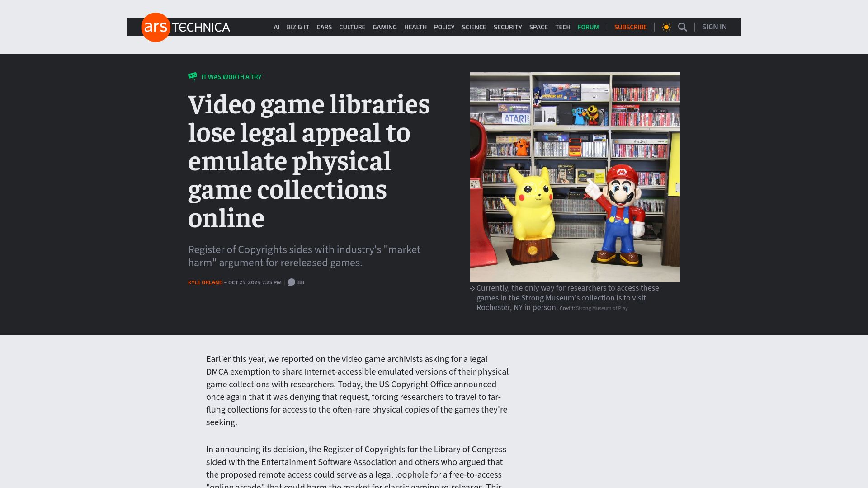Follow the 'reported' link
The image size is (868, 488).
(297, 359)
